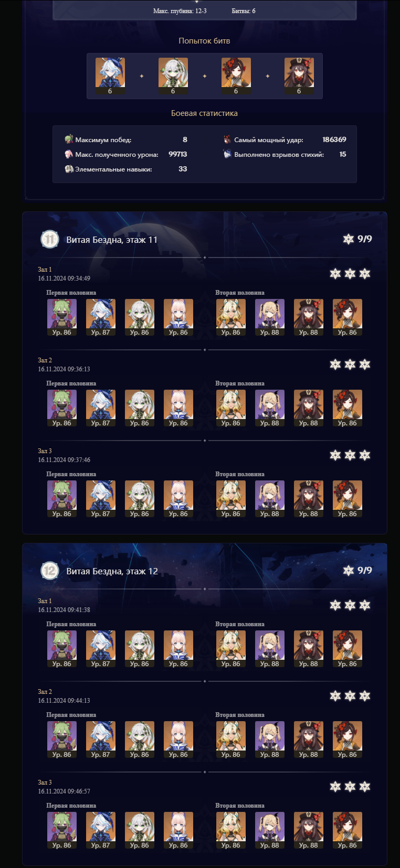Open last Ур. 86 portrait in Floor 12 Зал 3
This screenshot has width=400, height=868.
point(348,830)
